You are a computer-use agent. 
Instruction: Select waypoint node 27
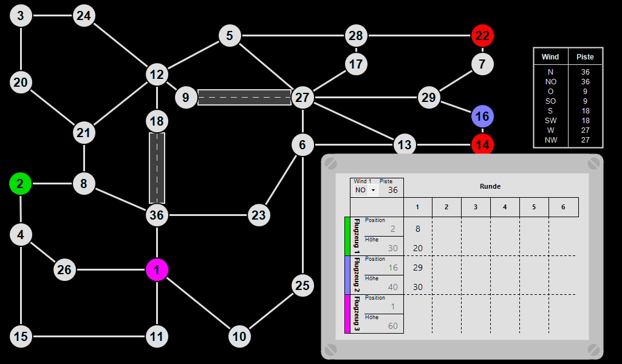pos(302,98)
